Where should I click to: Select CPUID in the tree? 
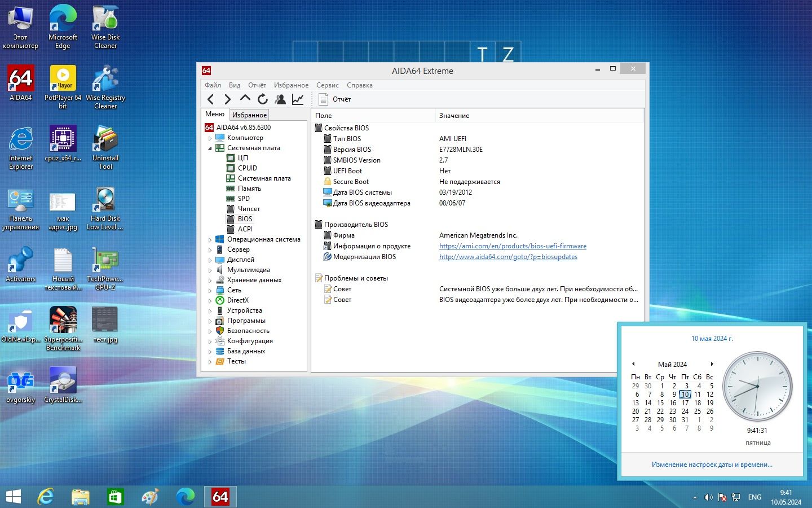point(248,168)
